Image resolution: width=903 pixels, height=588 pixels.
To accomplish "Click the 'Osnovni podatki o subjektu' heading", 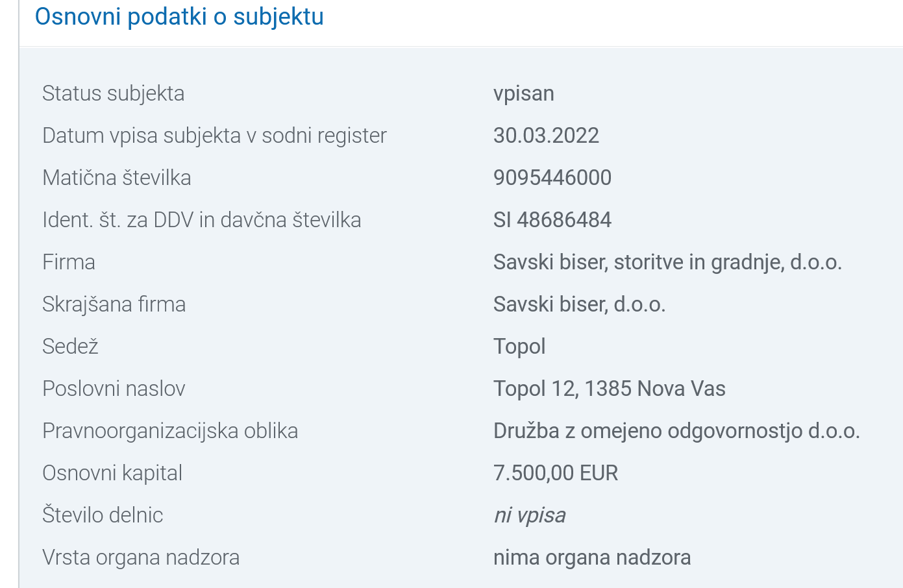I will click(x=179, y=17).
